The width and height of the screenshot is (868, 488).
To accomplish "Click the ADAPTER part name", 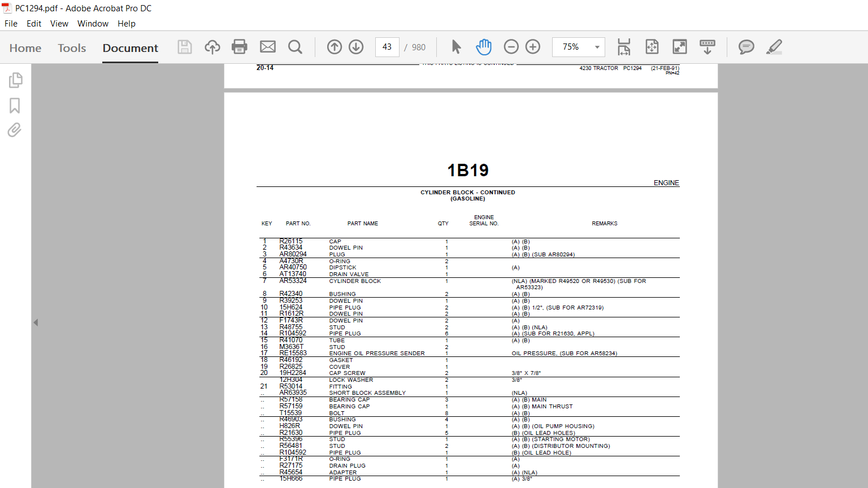I will (x=343, y=473).
